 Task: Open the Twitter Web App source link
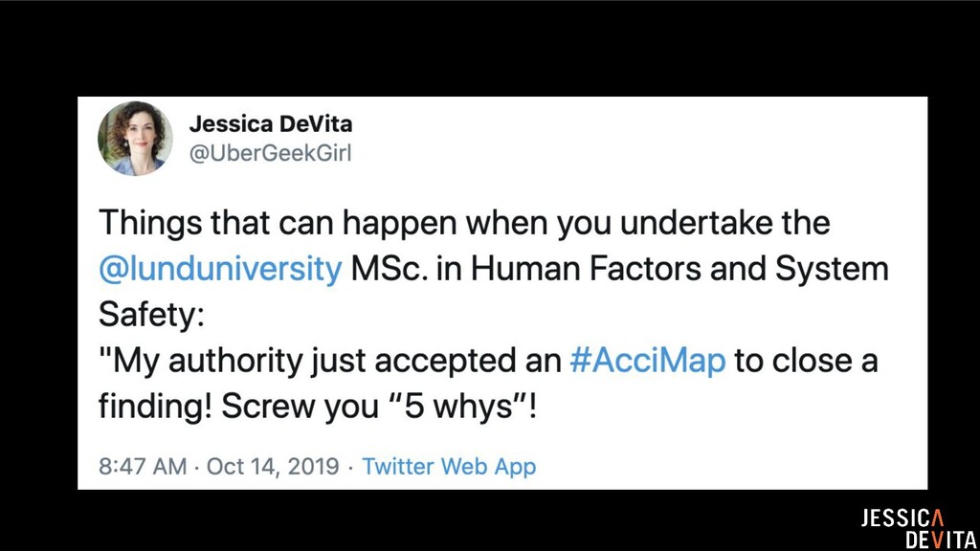pyautogui.click(x=449, y=467)
